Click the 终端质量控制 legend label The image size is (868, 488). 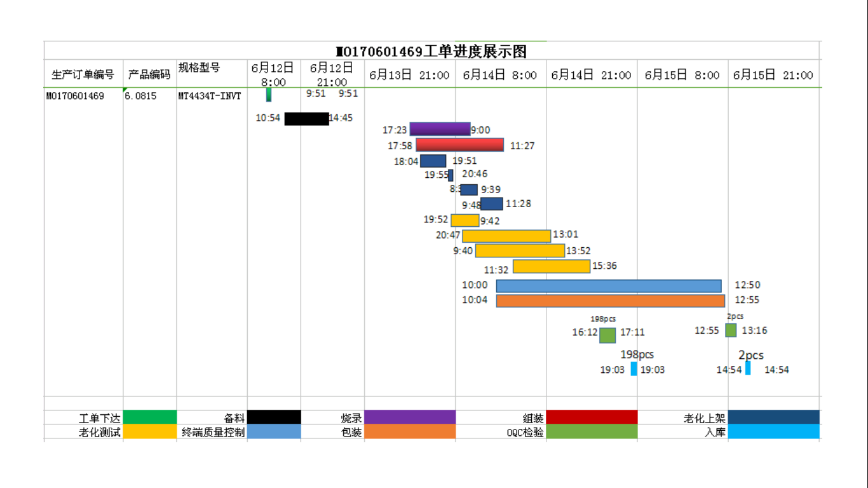[x=214, y=433]
